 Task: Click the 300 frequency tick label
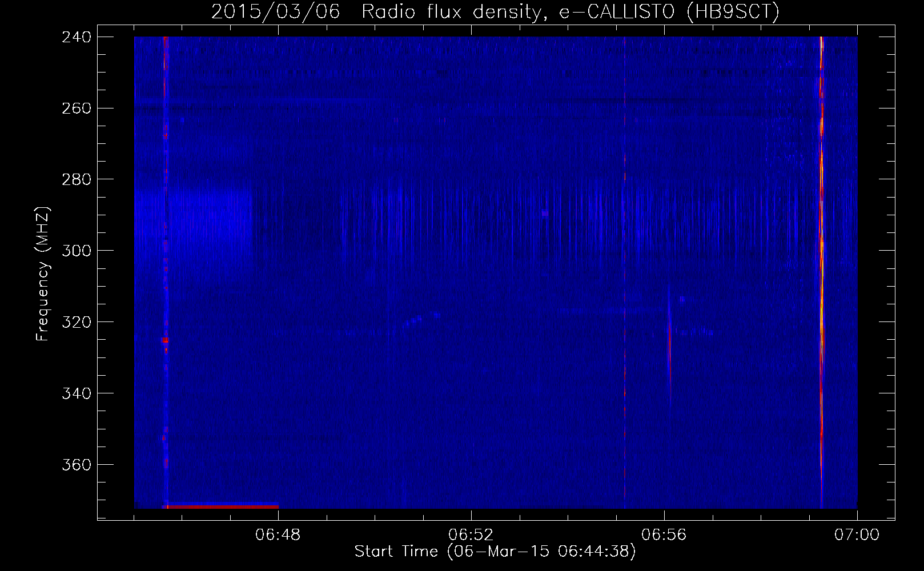(77, 251)
